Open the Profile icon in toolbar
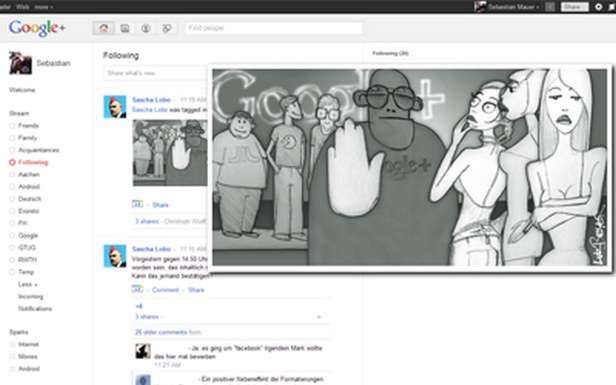Screen dimensions: 616x385 (x=146, y=28)
